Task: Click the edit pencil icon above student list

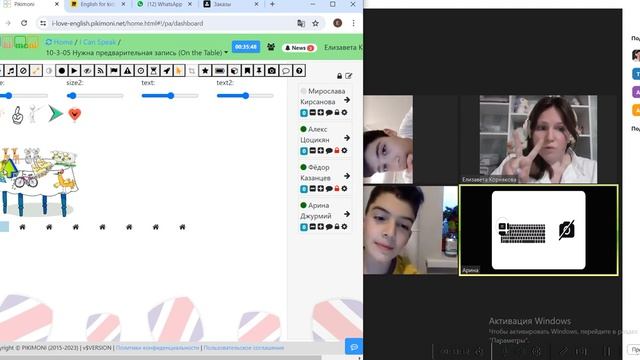Action: [349, 76]
